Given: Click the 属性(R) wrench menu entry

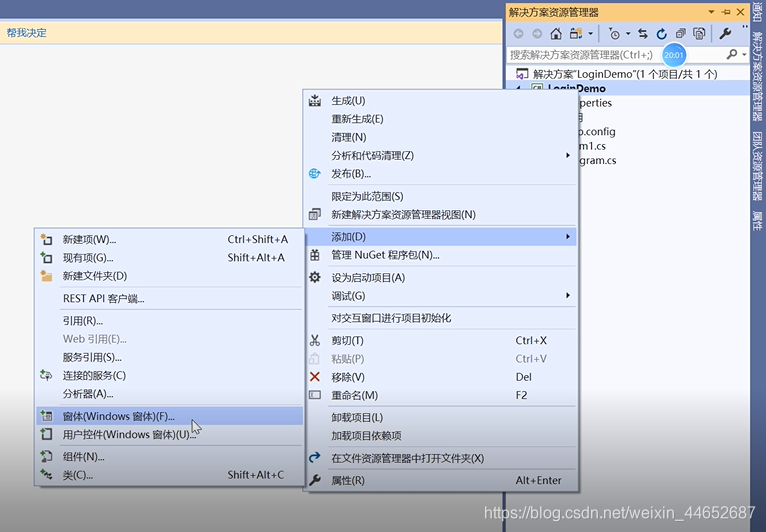Looking at the screenshot, I should click(440, 481).
